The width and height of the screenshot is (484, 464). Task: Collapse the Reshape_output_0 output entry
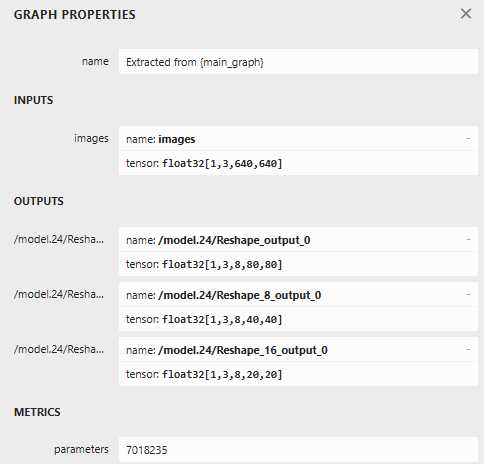pyautogui.click(x=468, y=239)
